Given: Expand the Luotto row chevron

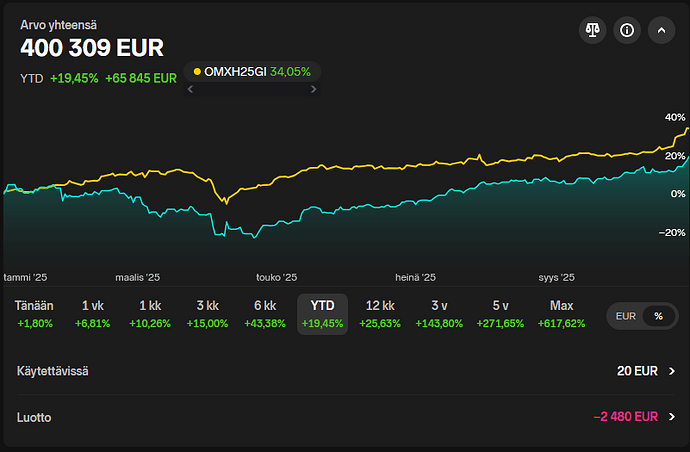Looking at the screenshot, I should [x=672, y=417].
